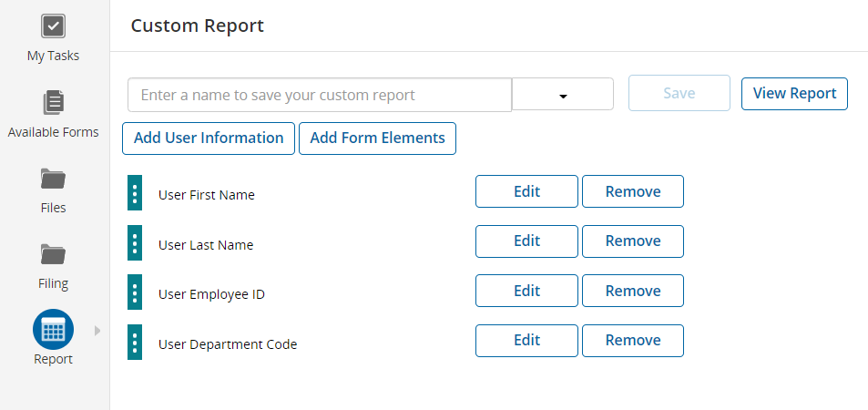The width and height of the screenshot is (868, 410).
Task: Open the Files folder icon
Action: click(x=53, y=178)
